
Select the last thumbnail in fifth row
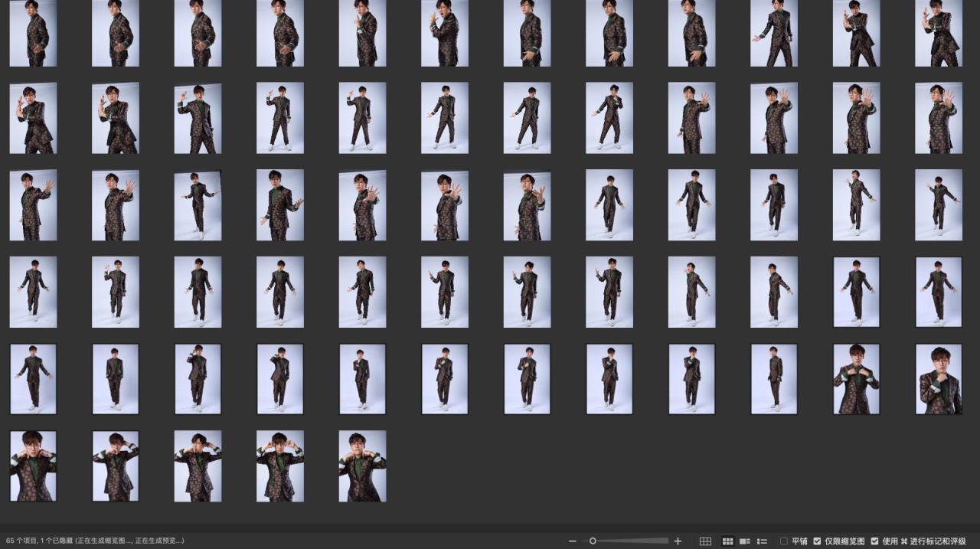pos(938,379)
